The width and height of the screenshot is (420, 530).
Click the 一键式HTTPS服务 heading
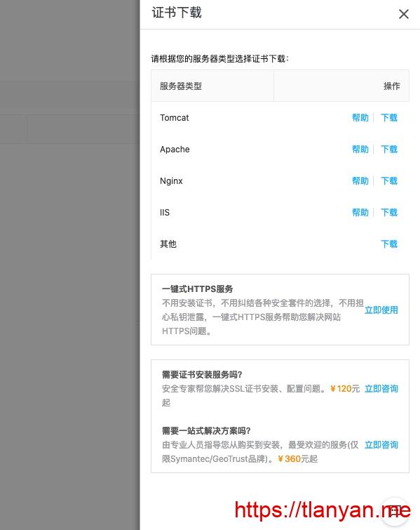[198, 289]
